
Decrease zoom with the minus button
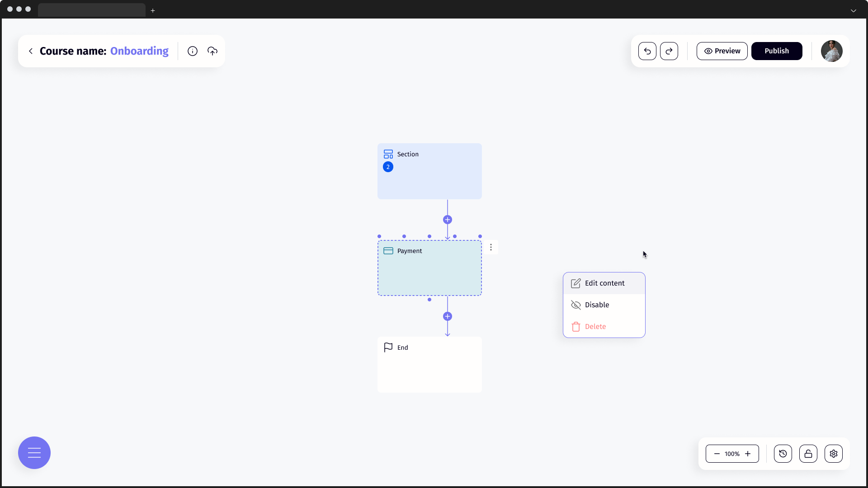pos(717,454)
